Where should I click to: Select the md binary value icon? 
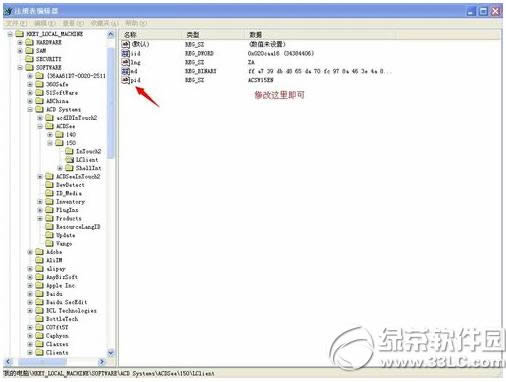[x=126, y=71]
